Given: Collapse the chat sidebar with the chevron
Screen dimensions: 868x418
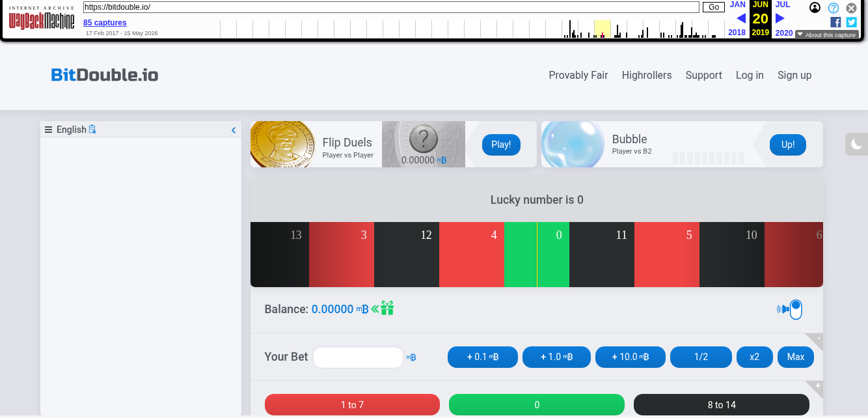Looking at the screenshot, I should tap(234, 130).
